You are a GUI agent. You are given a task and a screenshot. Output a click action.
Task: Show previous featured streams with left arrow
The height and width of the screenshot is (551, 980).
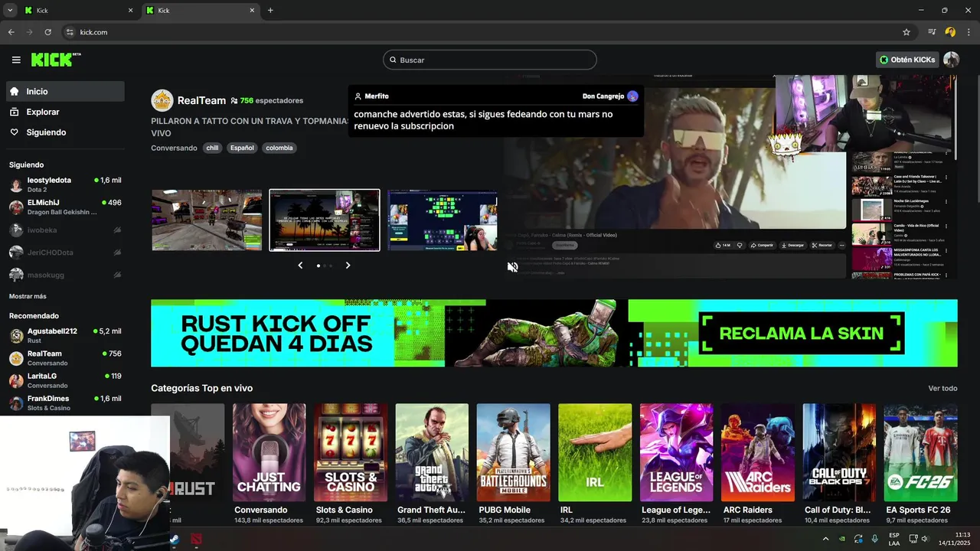(x=300, y=266)
